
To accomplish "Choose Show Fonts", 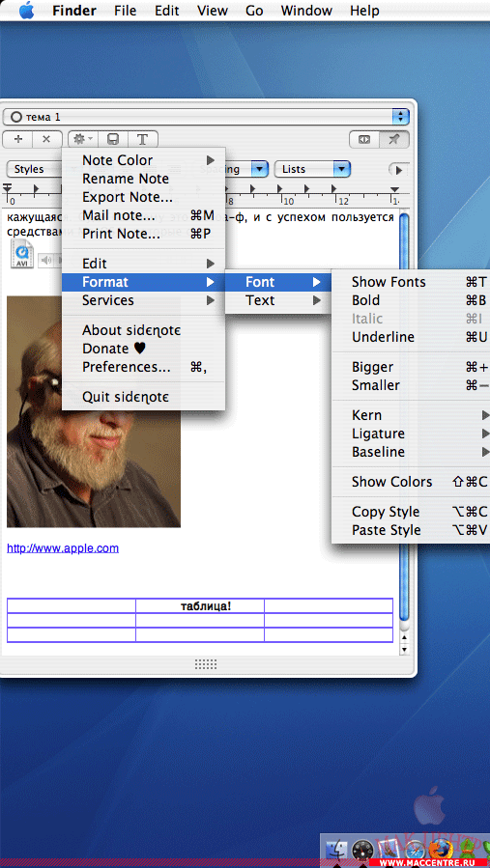I will pos(411,282).
